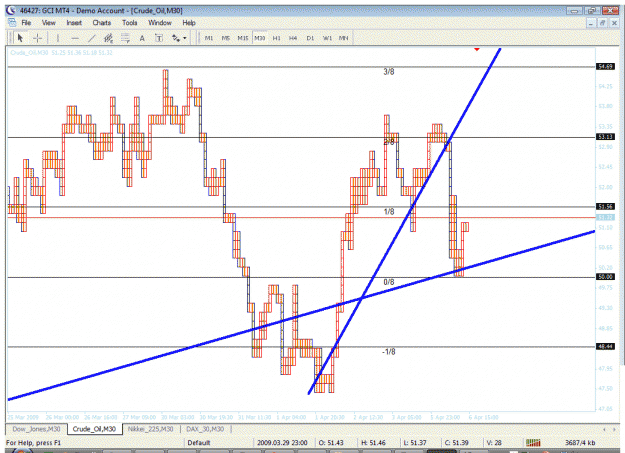The width and height of the screenshot is (625, 453).
Task: Open the Charts menu
Action: click(x=102, y=23)
